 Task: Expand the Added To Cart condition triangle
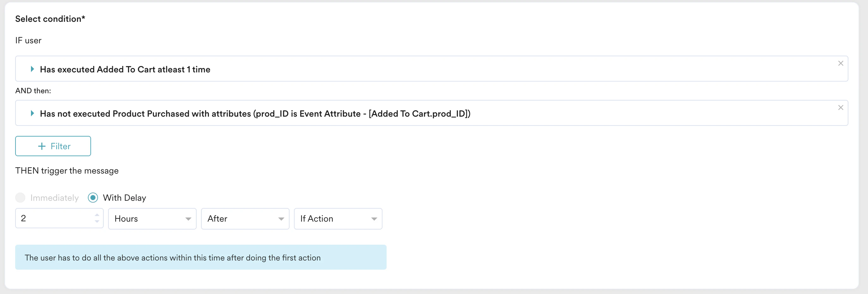click(32, 69)
